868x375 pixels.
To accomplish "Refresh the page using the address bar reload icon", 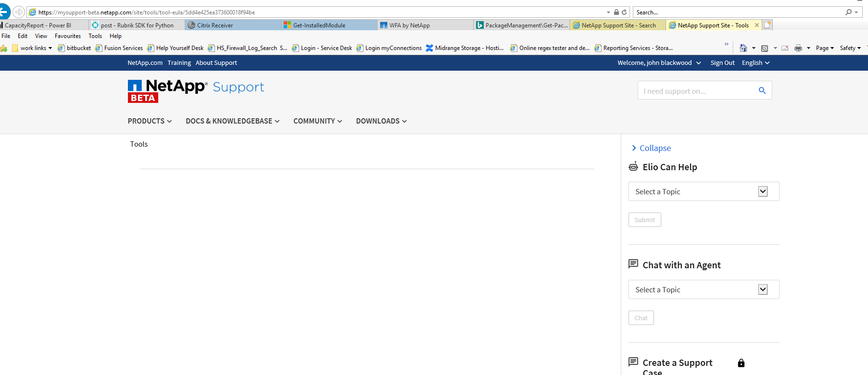I will [624, 12].
